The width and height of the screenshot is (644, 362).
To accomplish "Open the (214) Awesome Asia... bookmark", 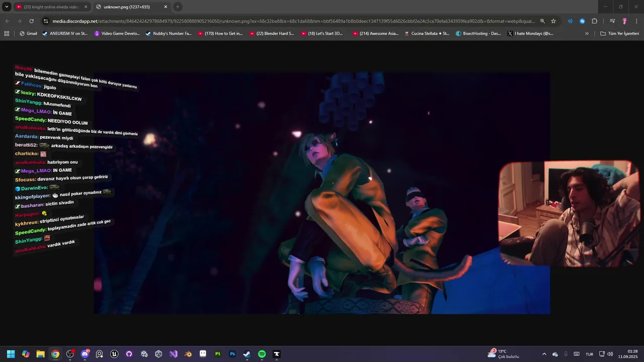I will click(x=375, y=33).
